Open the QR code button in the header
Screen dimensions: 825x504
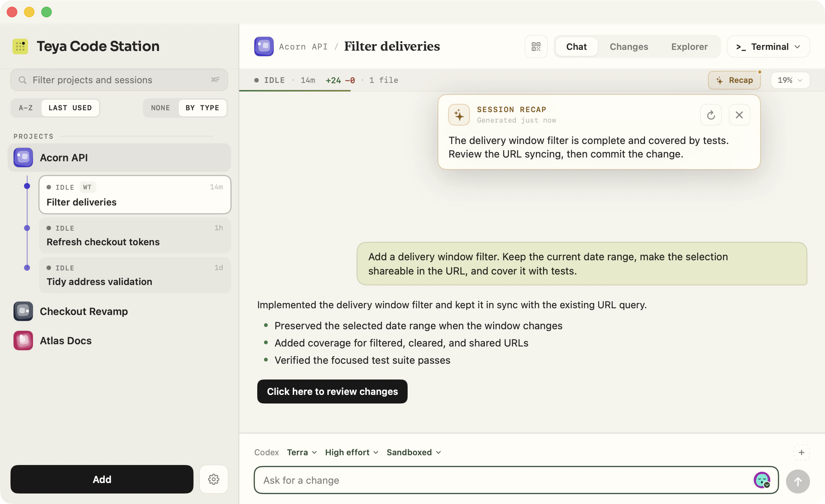pos(536,46)
